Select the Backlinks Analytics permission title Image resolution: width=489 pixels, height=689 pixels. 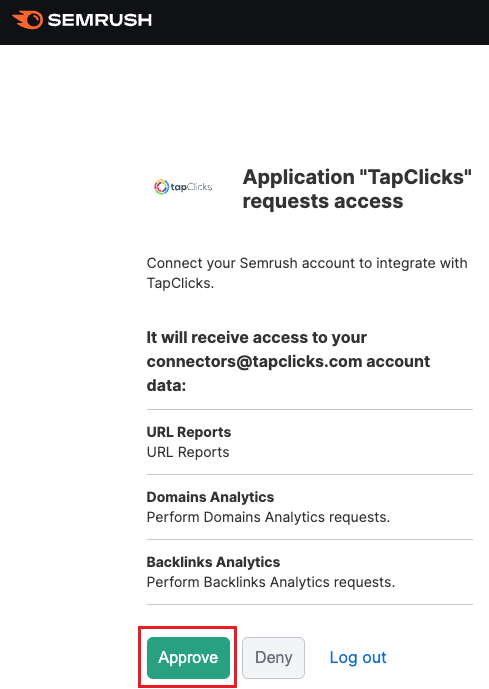pos(213,562)
